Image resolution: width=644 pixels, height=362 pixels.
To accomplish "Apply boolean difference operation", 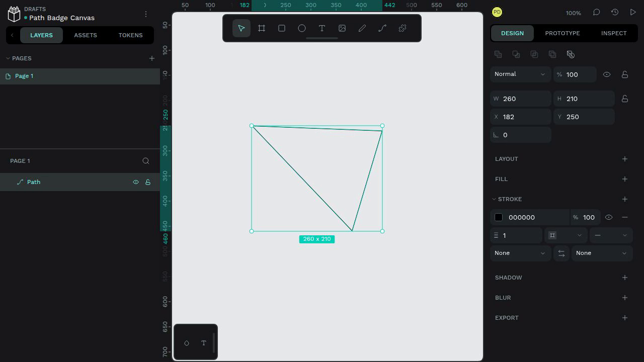I will pos(516,54).
